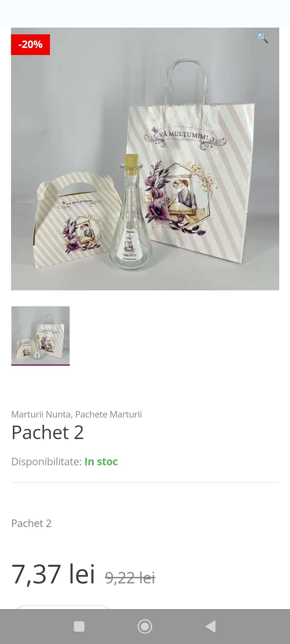
Task: Open recent apps with the square icon
Action: coord(79,627)
